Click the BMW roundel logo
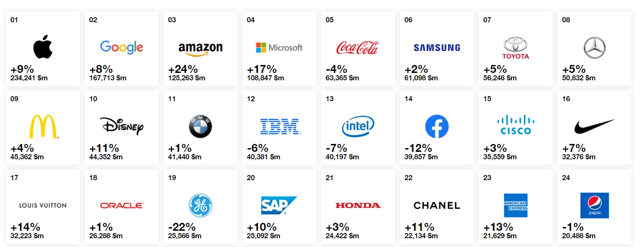Image resolution: width=644 pixels, height=247 pixels. 200,126
